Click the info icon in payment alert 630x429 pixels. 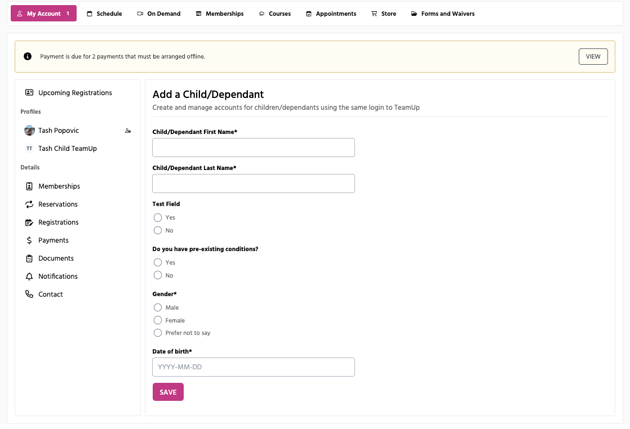coord(28,57)
